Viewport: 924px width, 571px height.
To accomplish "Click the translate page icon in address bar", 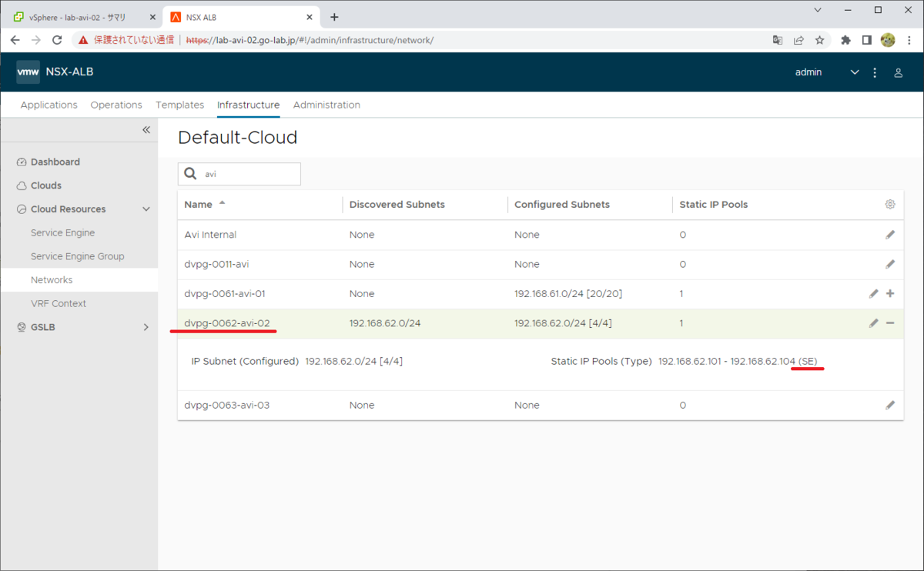I will 778,40.
